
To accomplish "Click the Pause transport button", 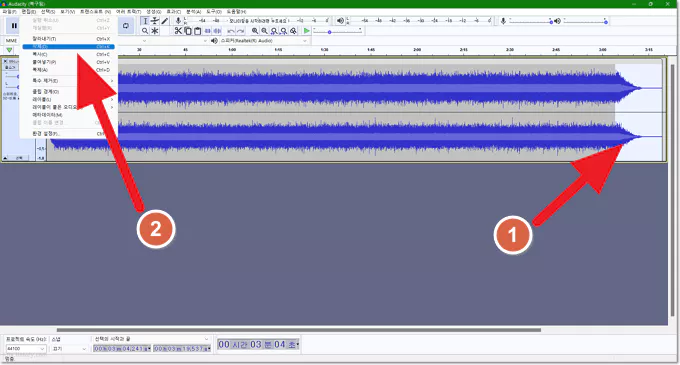I will click(13, 26).
